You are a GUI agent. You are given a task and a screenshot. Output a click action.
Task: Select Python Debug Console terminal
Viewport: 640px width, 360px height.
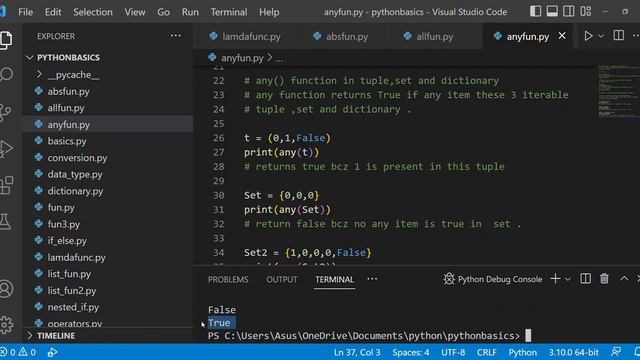[493, 279]
